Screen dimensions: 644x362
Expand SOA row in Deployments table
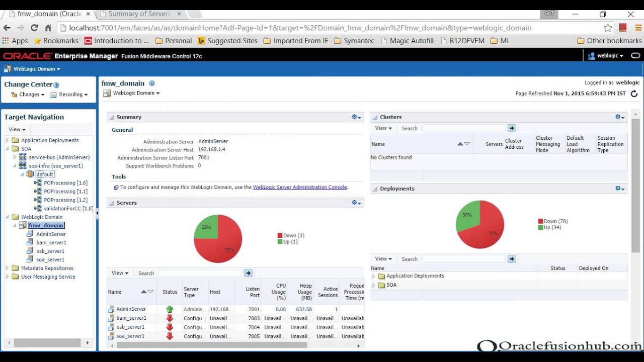click(373, 285)
